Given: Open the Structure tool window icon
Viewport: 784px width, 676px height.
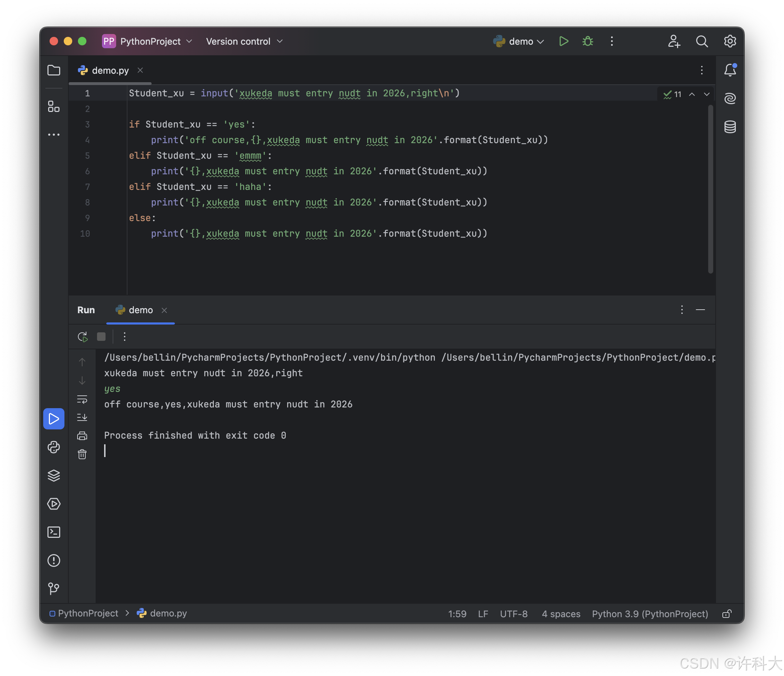Looking at the screenshot, I should pyautogui.click(x=54, y=106).
